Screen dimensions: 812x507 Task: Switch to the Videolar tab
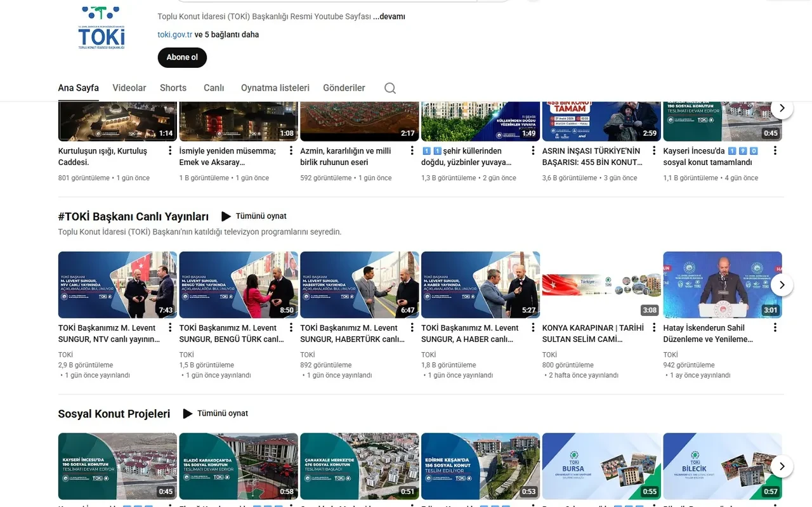tap(129, 88)
